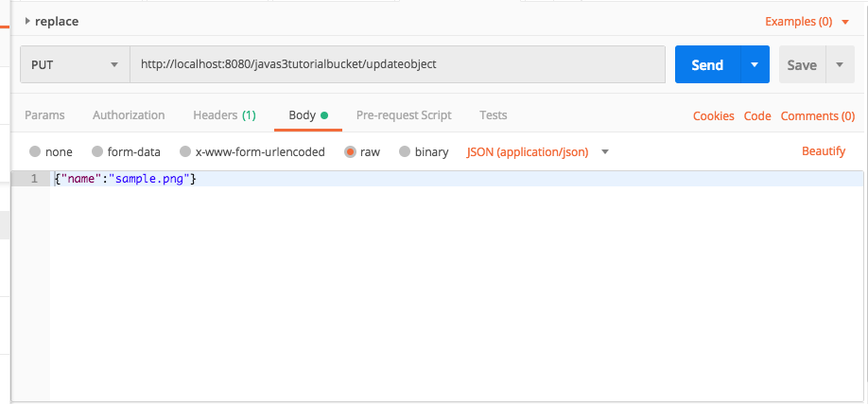The image size is (868, 404).
Task: Open the Save dropdown arrow
Action: click(x=840, y=64)
